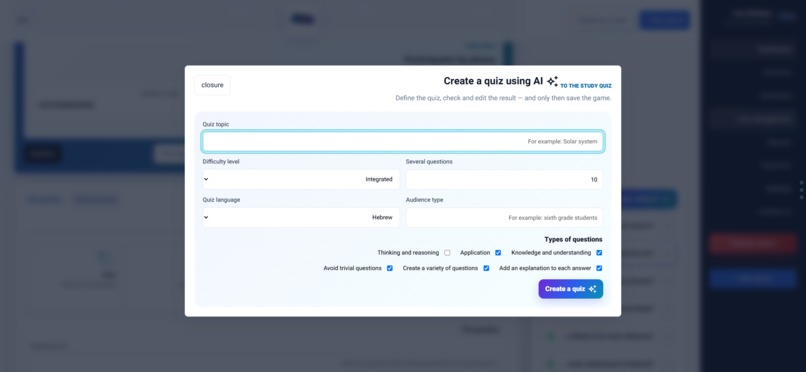Toggle Add an explanation to each answer
Image resolution: width=806 pixels, height=372 pixels.
[x=599, y=268]
